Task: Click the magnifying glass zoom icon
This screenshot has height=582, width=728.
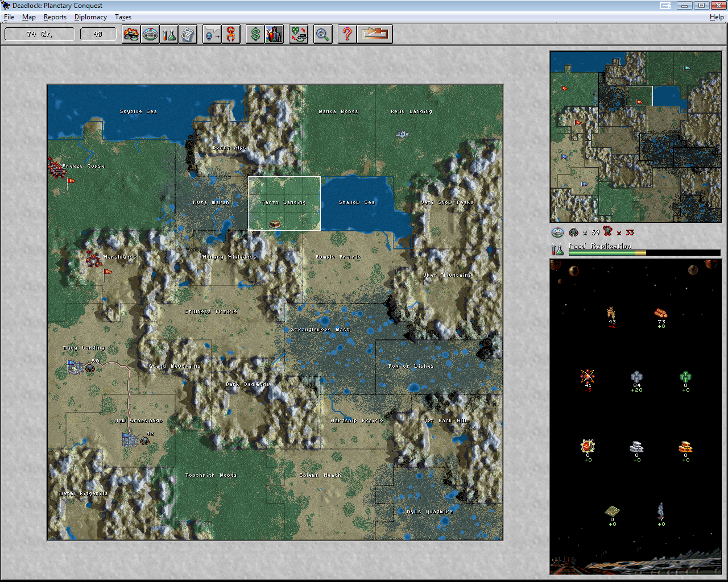Action: (x=322, y=34)
